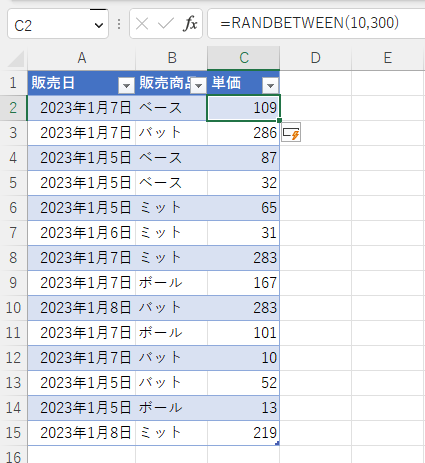This screenshot has width=425, height=463.
Task: Click the Cancel X icon in formula bar
Action: click(142, 24)
